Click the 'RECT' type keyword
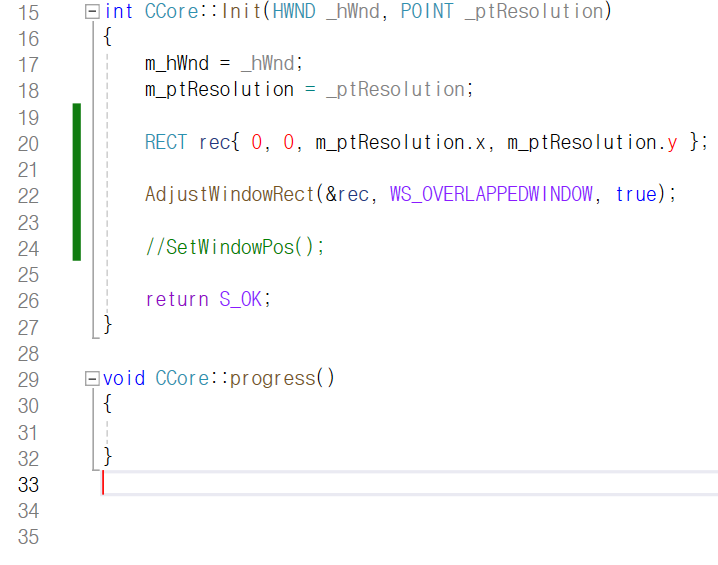The height and width of the screenshot is (565, 718). pyautogui.click(x=166, y=142)
